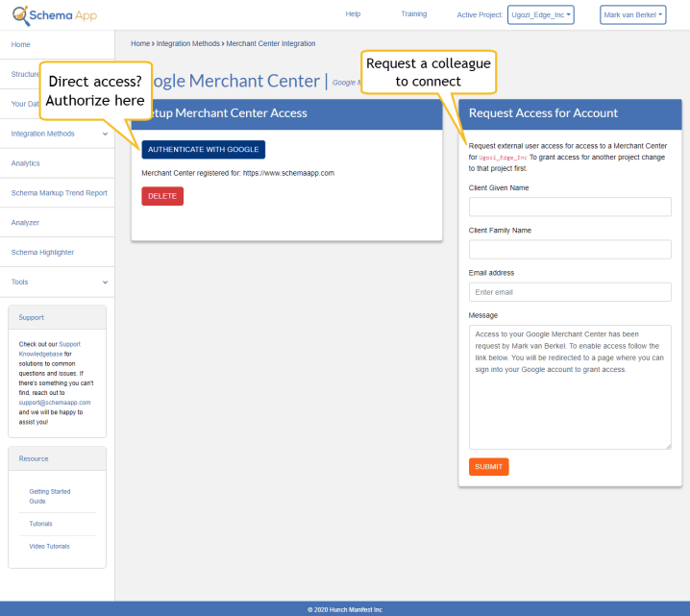Click the support@schemaapp.com email link
The image size is (690, 616).
click(x=55, y=402)
